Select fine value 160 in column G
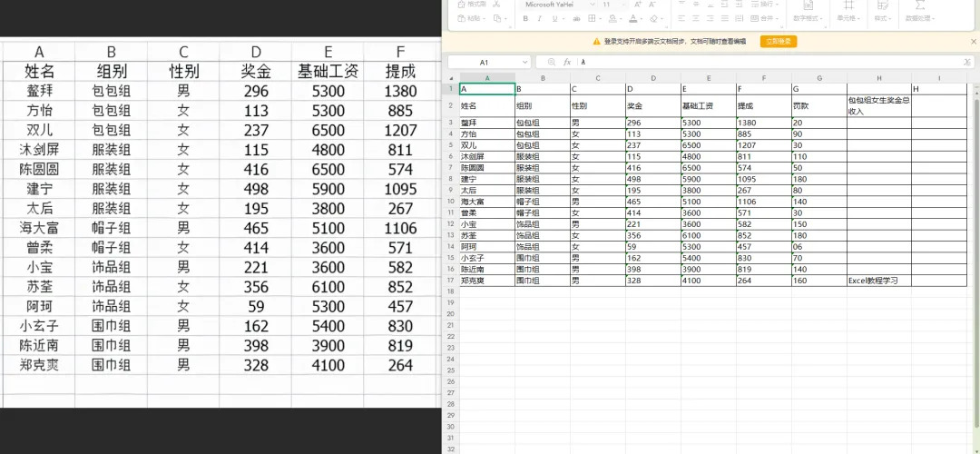The width and height of the screenshot is (980, 454). pos(819,281)
